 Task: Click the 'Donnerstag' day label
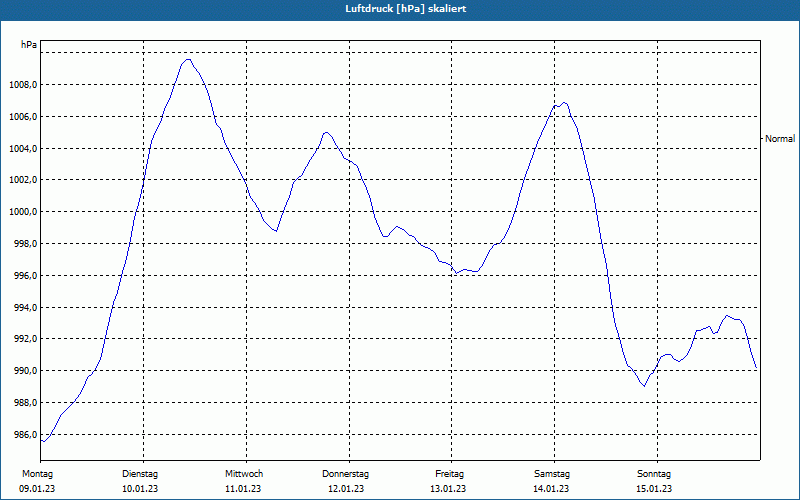point(345,474)
